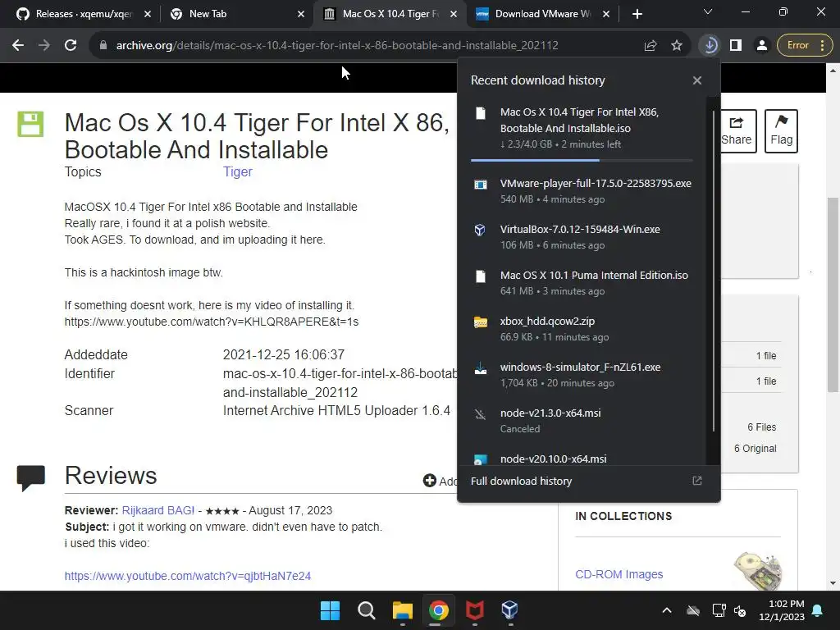Click the page vertical scrollbar
The height and width of the screenshot is (630, 840).
[x=833, y=294]
